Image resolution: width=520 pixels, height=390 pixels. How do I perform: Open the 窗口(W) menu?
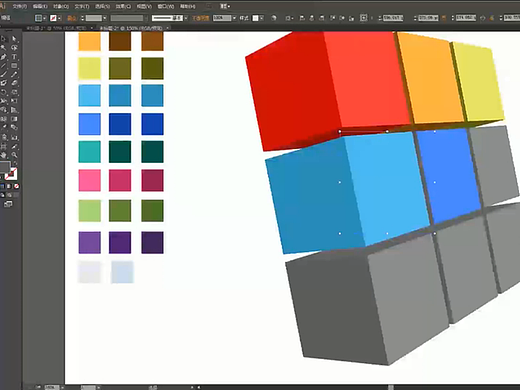coord(166,6)
